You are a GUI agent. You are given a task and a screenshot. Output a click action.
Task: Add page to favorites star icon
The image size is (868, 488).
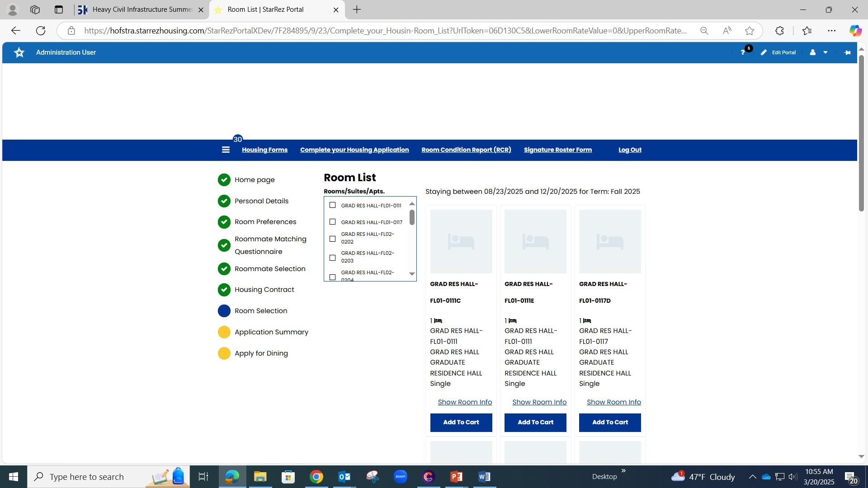750,31
